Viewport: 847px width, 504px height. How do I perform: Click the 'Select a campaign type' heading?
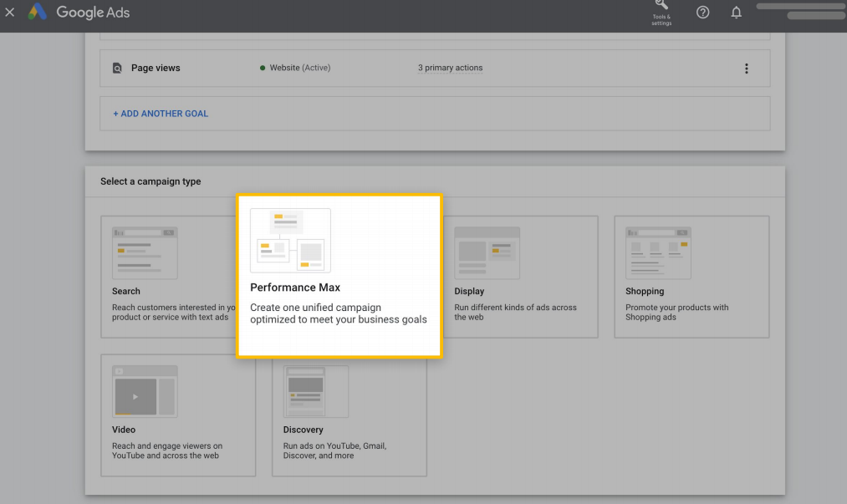point(151,181)
